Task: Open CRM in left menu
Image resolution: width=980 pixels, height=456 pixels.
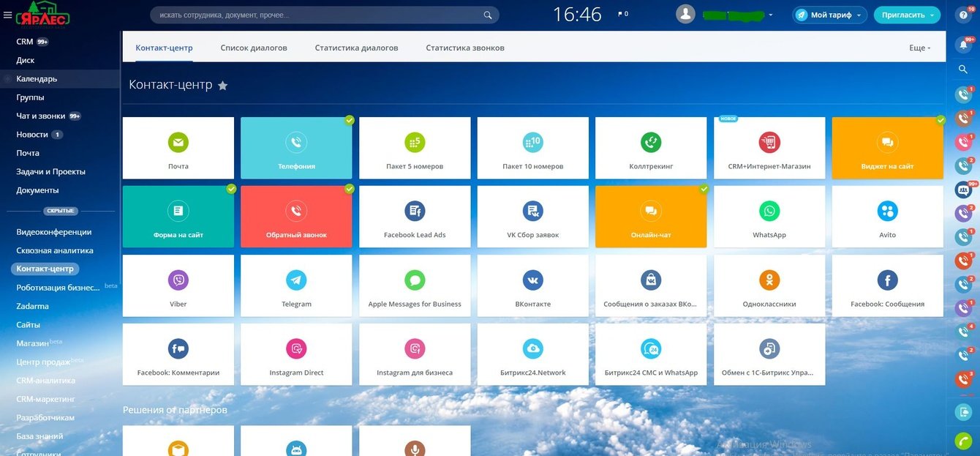Action: click(x=25, y=42)
